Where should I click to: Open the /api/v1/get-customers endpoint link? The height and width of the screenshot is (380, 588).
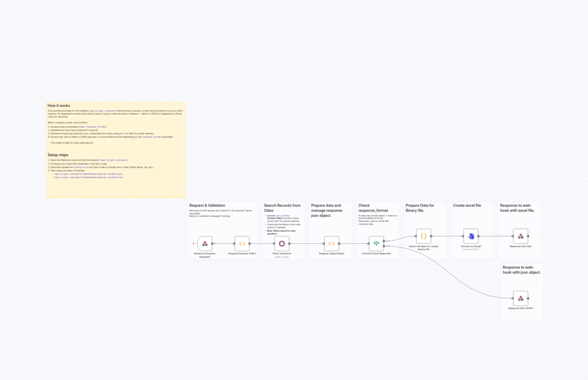click(x=103, y=111)
